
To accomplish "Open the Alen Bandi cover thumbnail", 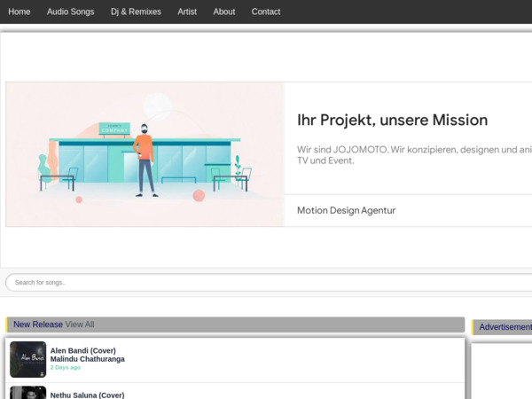I will pos(27,359).
